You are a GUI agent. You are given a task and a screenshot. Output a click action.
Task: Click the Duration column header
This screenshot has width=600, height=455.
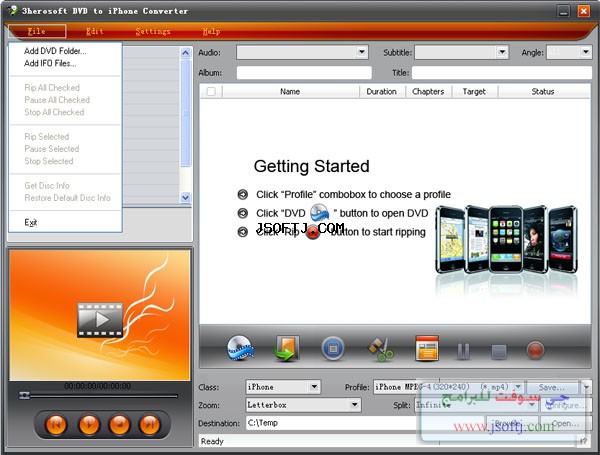click(x=382, y=91)
